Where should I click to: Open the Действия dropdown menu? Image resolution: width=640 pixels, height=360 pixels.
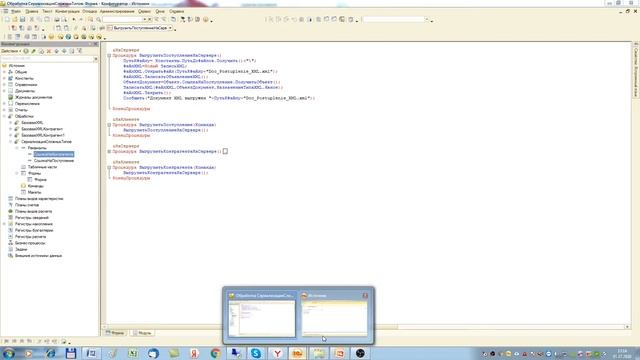(x=11, y=51)
